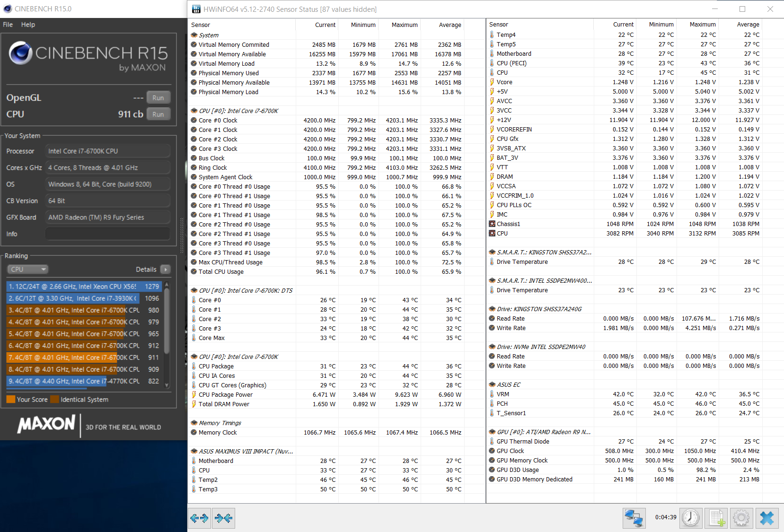Click the ranking list vertical scrollbar

167,322
